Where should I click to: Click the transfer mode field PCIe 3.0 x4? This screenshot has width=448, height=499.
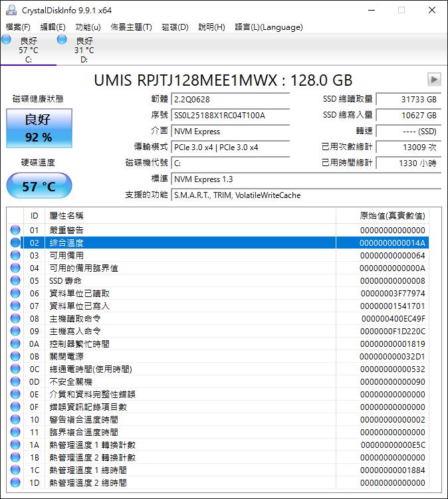coord(231,147)
